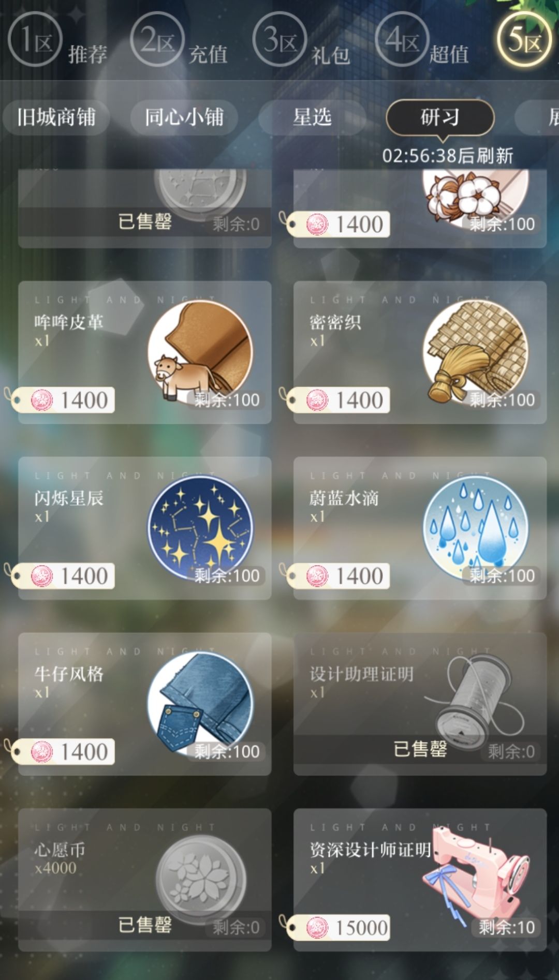The image size is (559, 980).
Task: Choose the 蔚蓝水滴 water droplet icon
Action: pyautogui.click(x=476, y=529)
